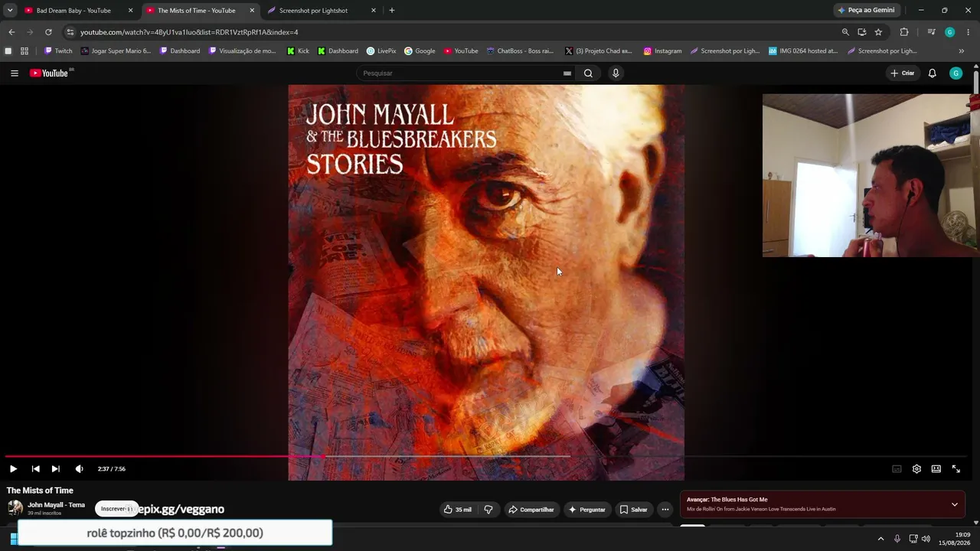Open the tab search dropdown
The width and height of the screenshot is (980, 551).
10,11
